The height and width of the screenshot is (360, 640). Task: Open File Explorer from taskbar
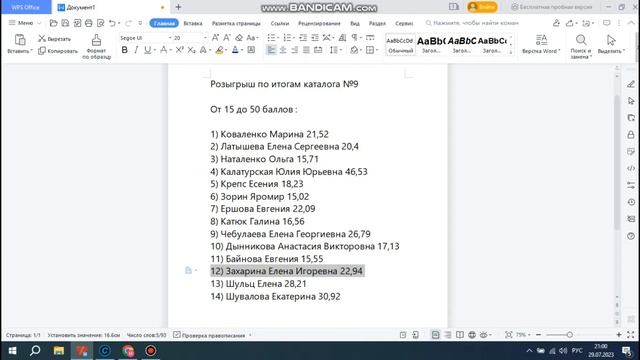click(58, 351)
